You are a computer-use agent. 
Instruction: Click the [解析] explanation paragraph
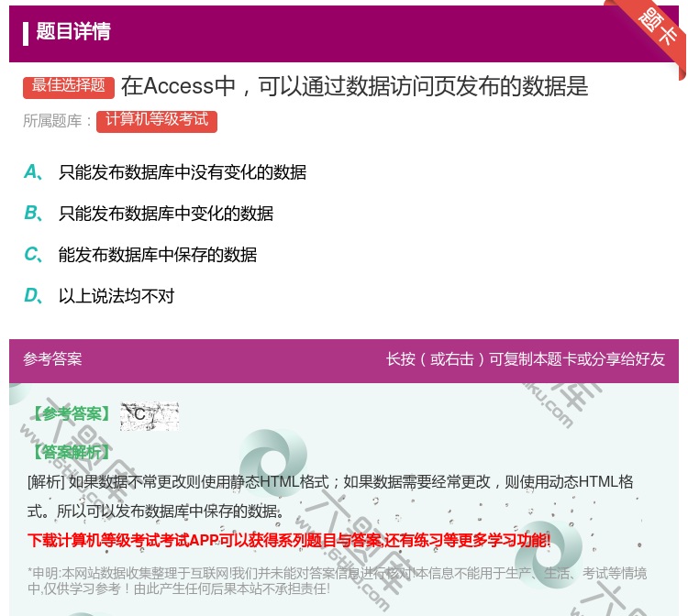coord(330,496)
